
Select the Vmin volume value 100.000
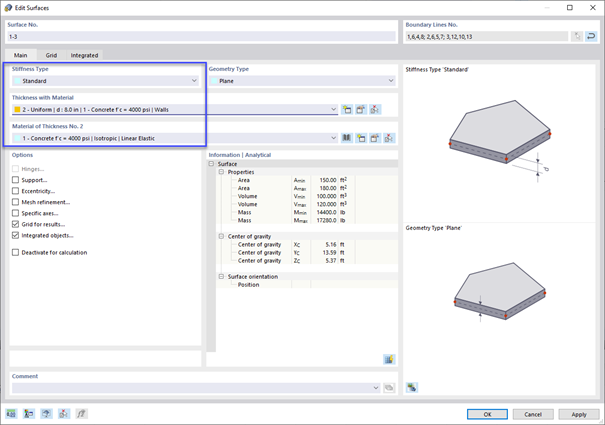pyautogui.click(x=326, y=196)
